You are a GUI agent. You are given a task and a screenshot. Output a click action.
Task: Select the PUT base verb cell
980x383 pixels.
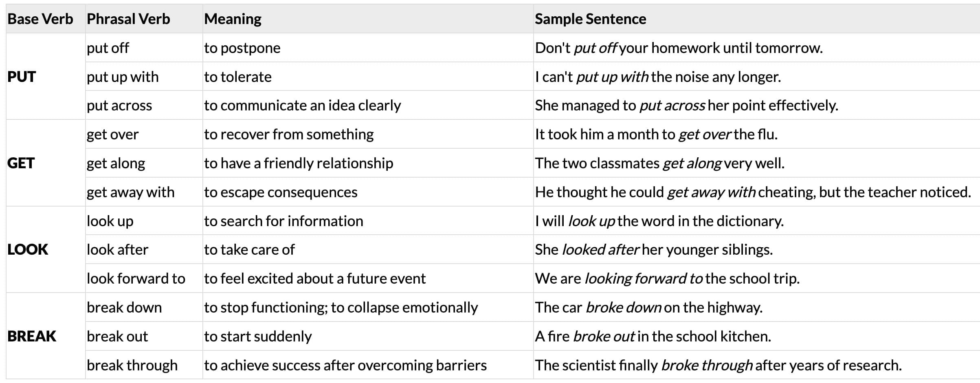22,77
